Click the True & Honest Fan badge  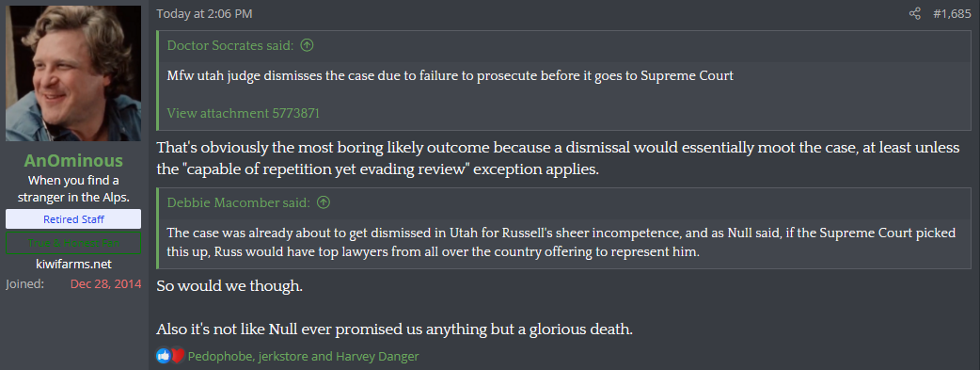click(x=73, y=243)
